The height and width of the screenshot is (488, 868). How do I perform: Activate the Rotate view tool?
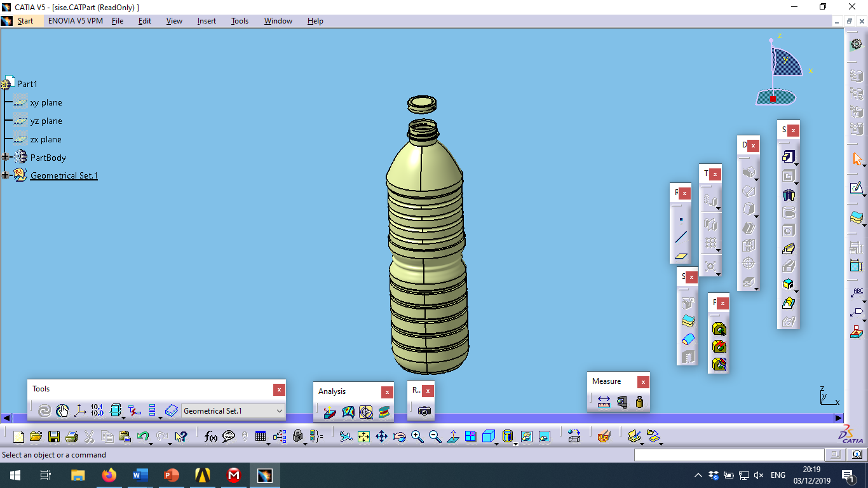(x=399, y=437)
